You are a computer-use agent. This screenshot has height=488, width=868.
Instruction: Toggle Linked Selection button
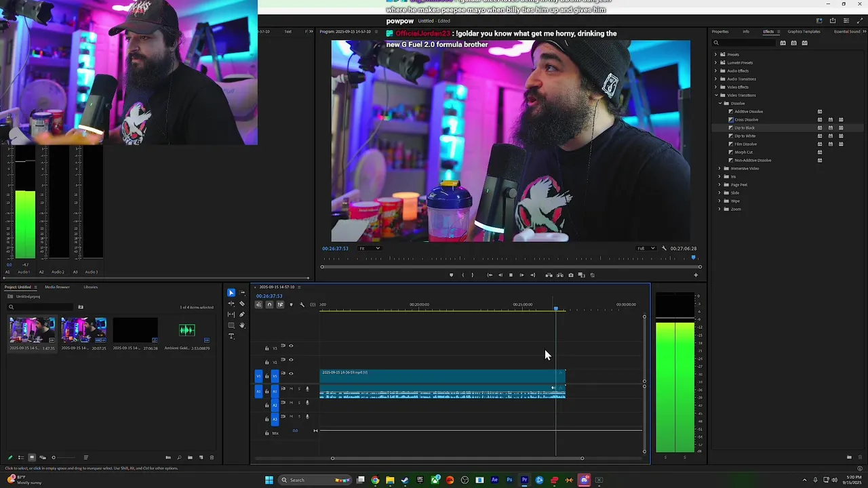point(280,304)
